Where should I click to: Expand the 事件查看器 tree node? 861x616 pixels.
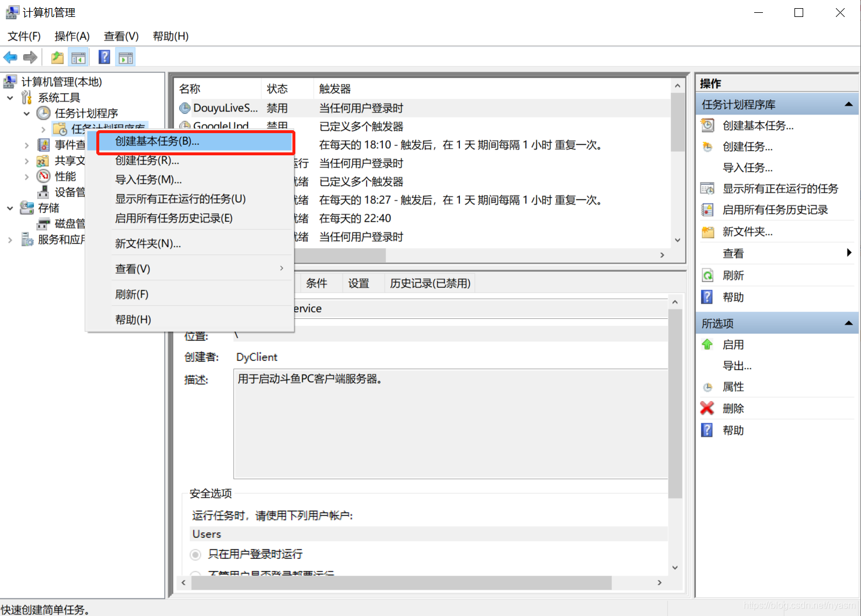click(26, 145)
